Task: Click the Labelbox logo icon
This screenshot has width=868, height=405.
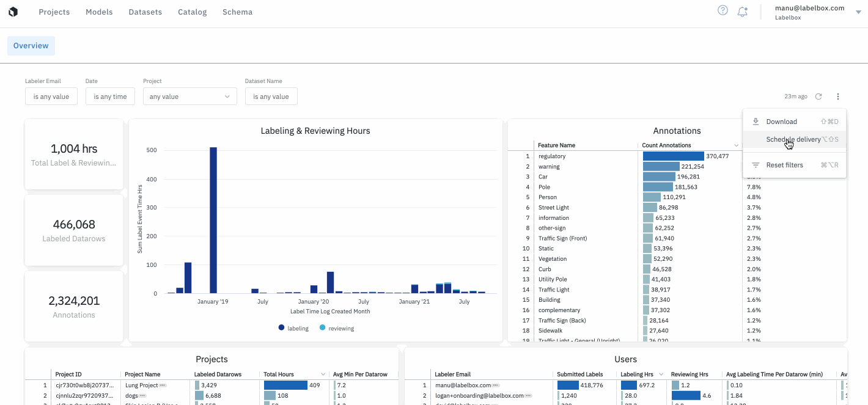Action: pos(13,12)
